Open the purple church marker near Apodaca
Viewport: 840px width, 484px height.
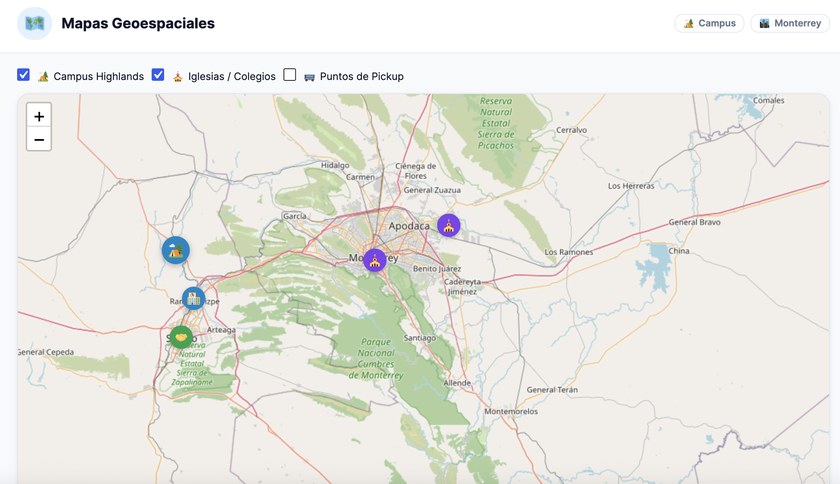[x=448, y=226]
